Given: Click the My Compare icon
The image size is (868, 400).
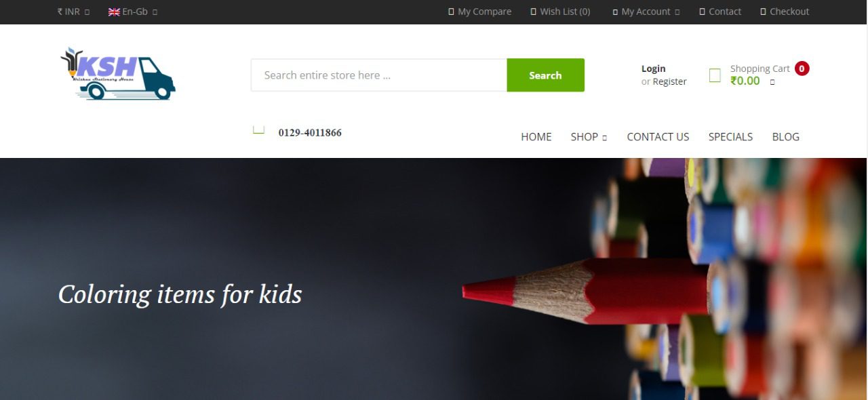Looking at the screenshot, I should tap(451, 12).
